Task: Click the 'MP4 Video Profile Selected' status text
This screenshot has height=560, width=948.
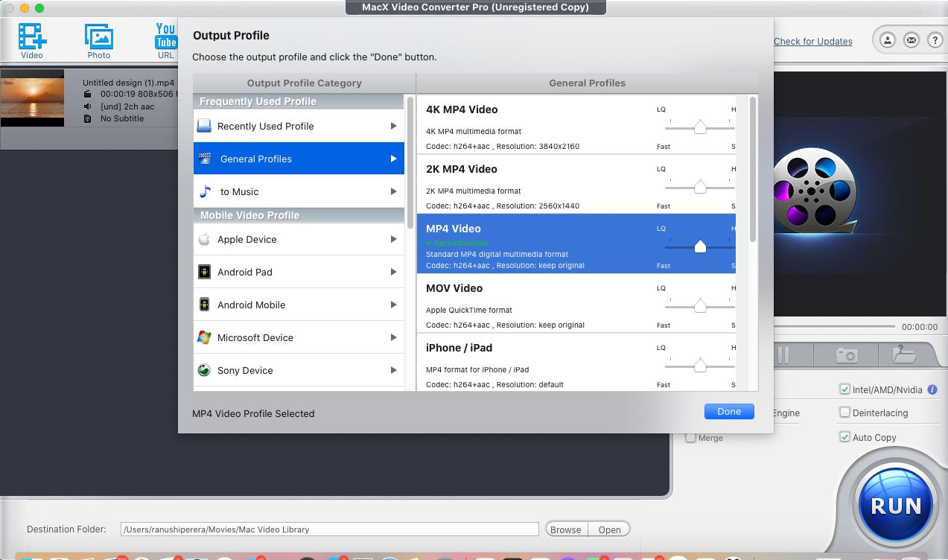Action: [253, 413]
